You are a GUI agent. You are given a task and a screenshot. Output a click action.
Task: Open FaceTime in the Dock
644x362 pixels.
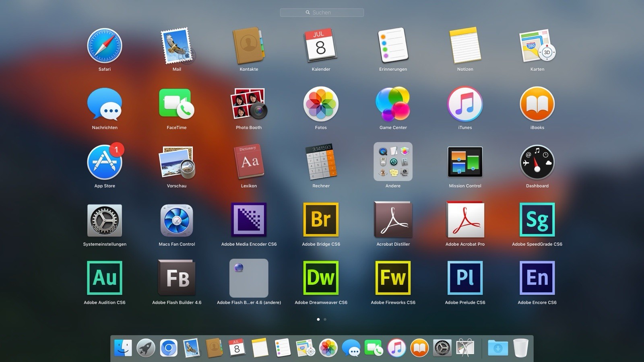click(374, 348)
